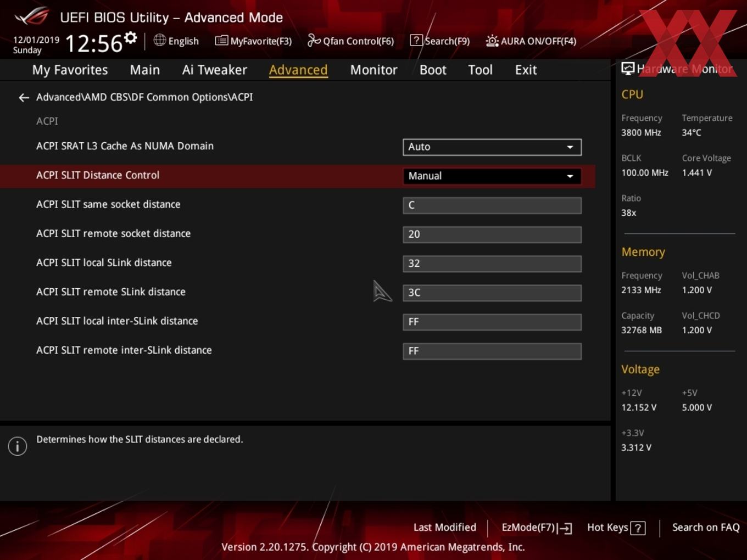Toggle AURA lighting icon
Viewport: 747px width, 560px height.
click(x=492, y=41)
